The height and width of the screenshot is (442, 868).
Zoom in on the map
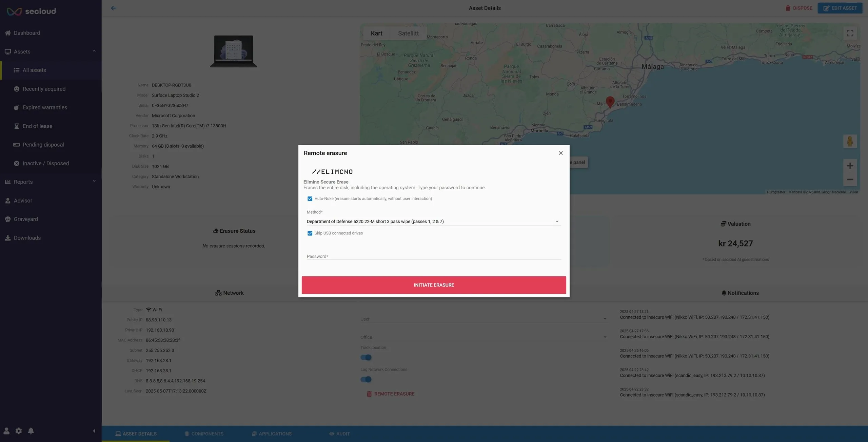[x=850, y=166]
